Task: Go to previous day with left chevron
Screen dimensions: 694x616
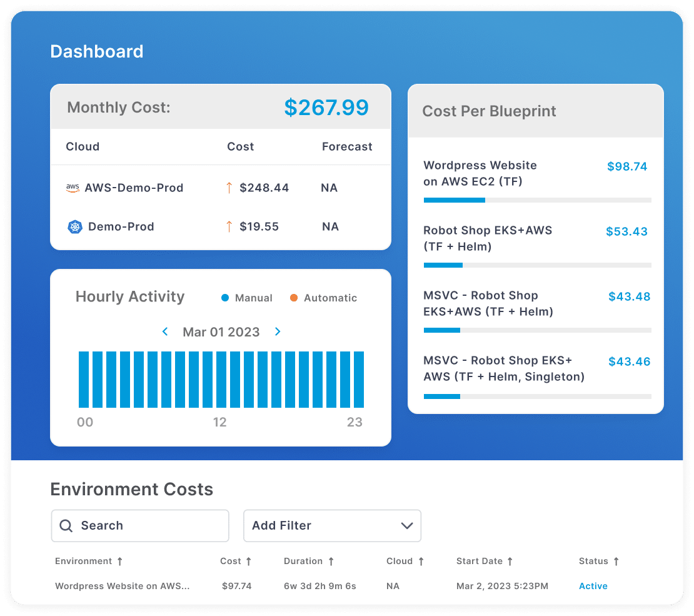Action: point(165,331)
